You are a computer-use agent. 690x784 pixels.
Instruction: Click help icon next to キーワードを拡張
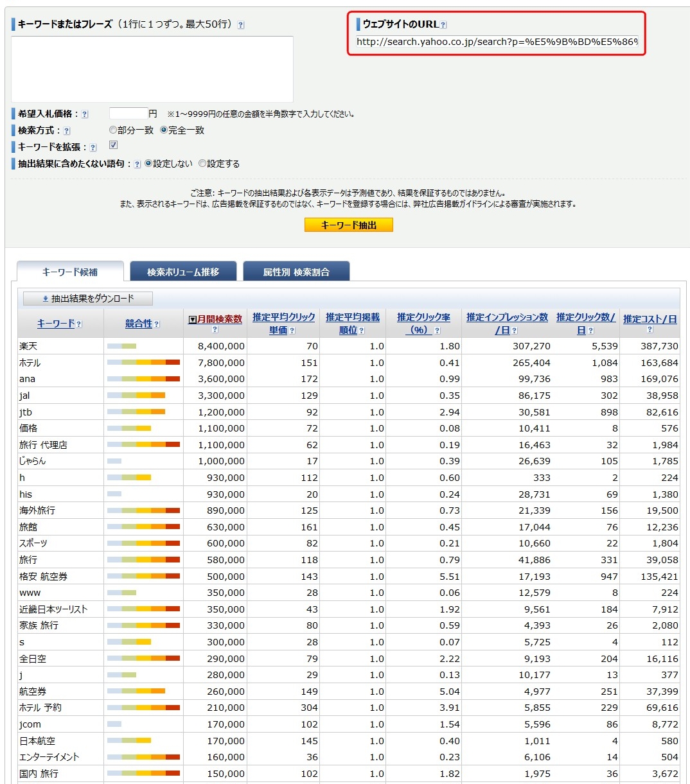[93, 148]
